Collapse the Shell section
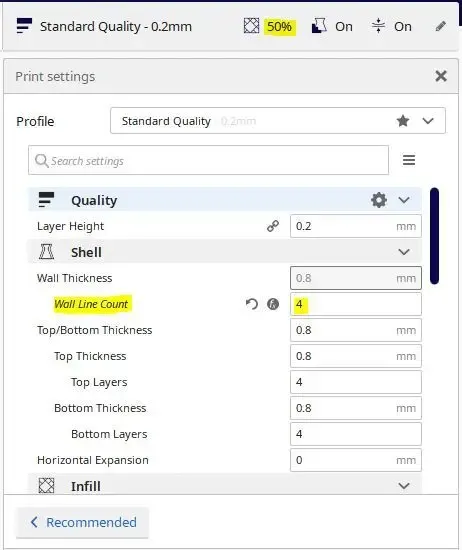The width and height of the screenshot is (462, 550). (404, 252)
